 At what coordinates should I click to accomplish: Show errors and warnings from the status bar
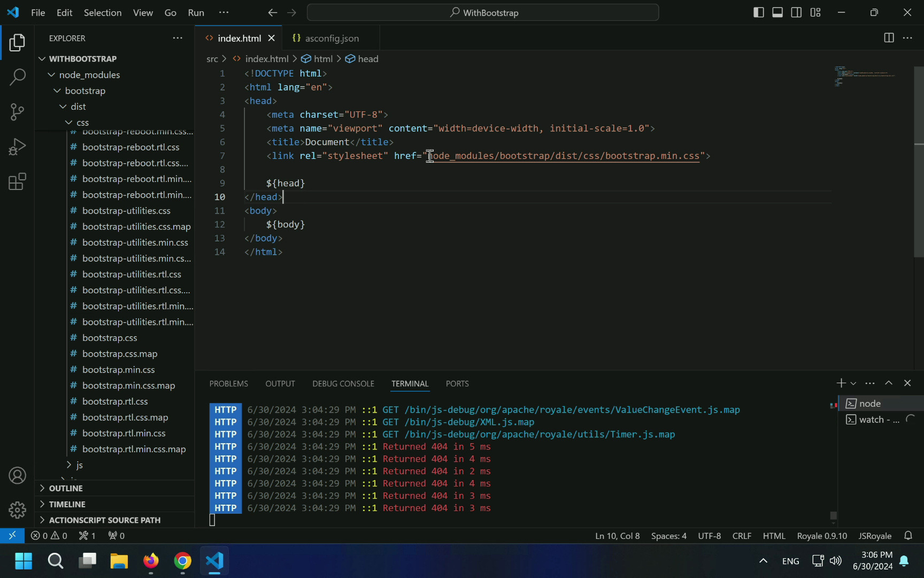49,535
